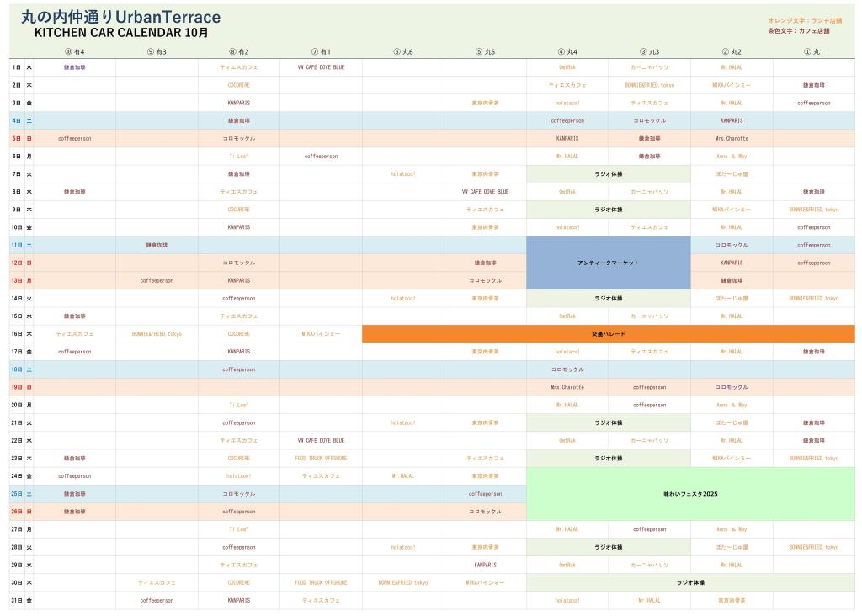Select the ⑩ 有4 column header
This screenshot has height=616, width=862.
(75, 51)
